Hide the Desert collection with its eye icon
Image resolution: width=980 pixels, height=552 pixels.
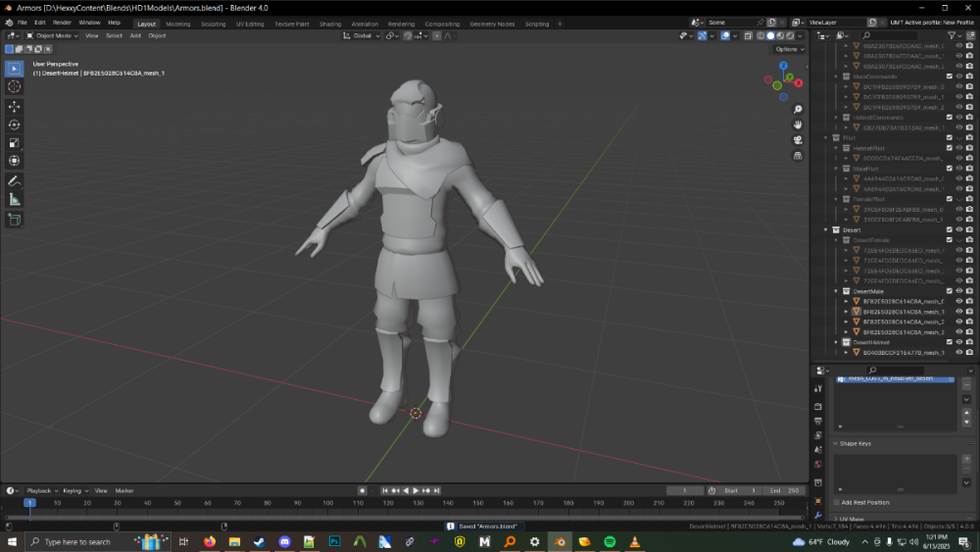click(959, 229)
